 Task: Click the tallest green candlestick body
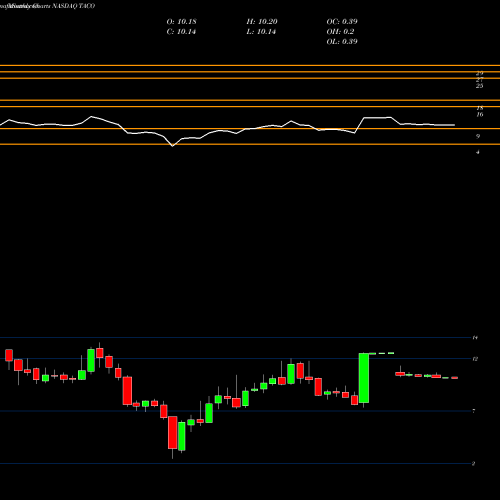pos(364,378)
